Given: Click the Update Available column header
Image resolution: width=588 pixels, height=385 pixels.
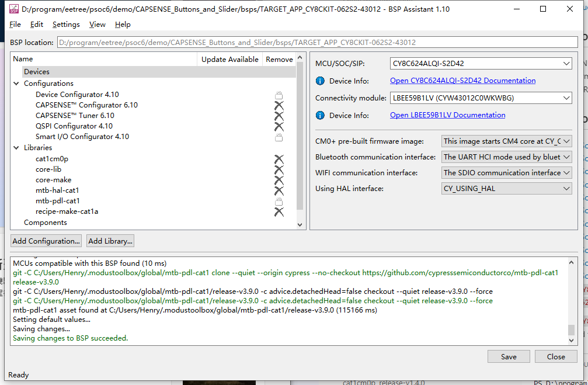Looking at the screenshot, I should coord(230,59).
